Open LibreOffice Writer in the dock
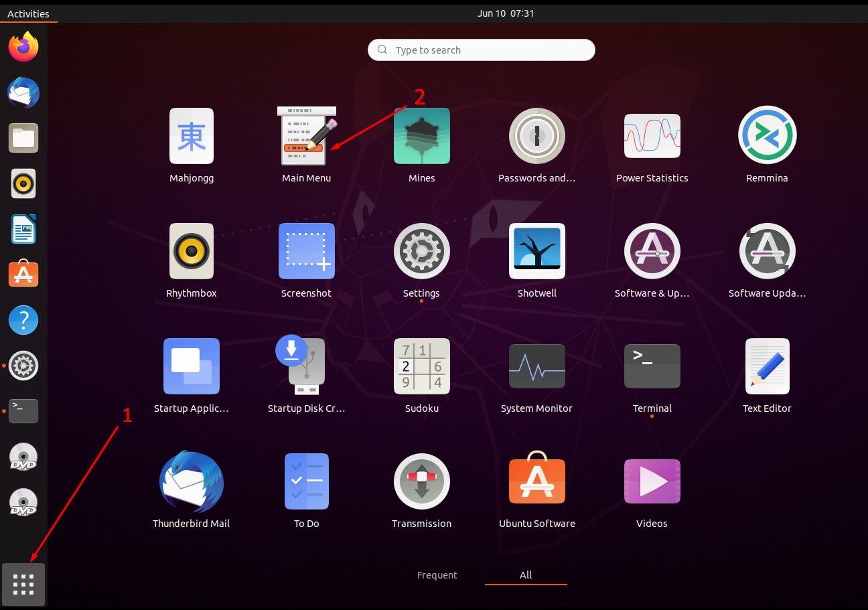This screenshot has width=868, height=610. coord(23,229)
